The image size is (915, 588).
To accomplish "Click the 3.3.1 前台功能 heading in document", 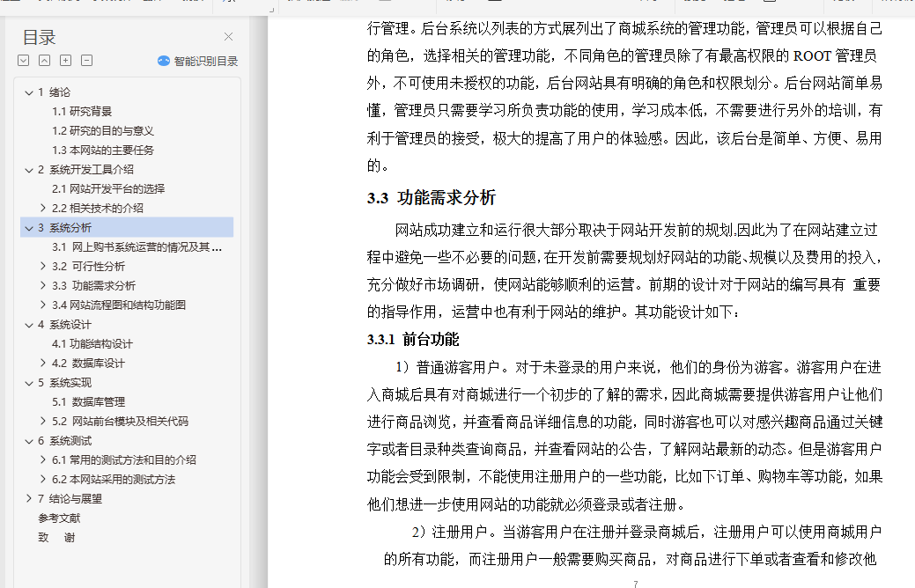I will (413, 340).
